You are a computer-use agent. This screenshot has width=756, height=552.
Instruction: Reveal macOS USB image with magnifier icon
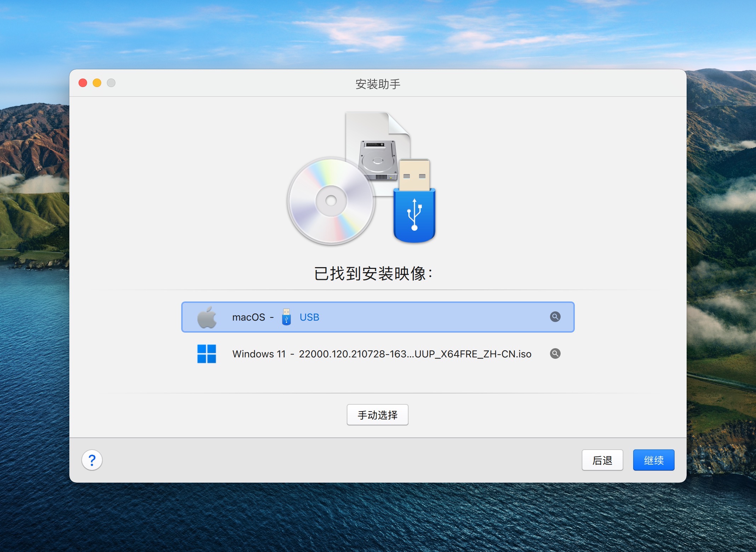point(555,317)
